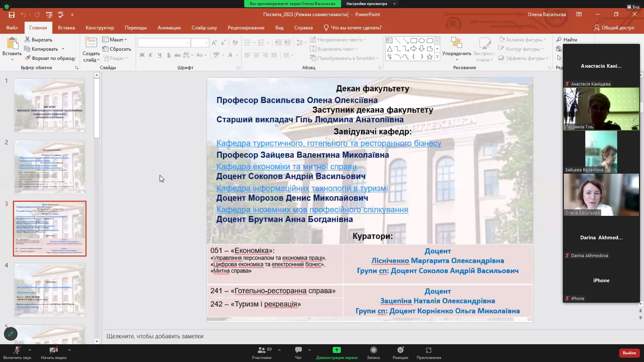The image size is (644, 362).
Task: Select slide 4 thumbnail
Action: point(50,290)
